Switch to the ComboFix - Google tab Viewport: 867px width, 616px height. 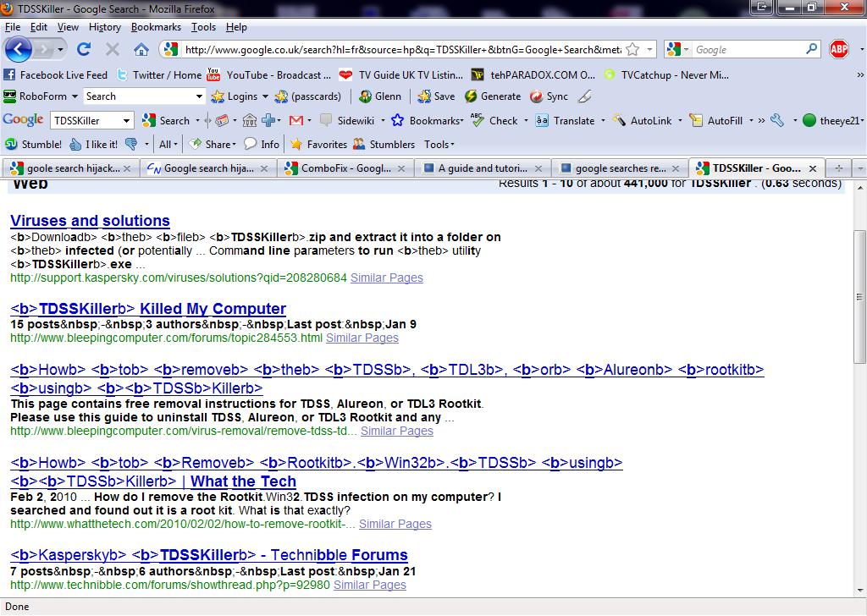tap(344, 168)
